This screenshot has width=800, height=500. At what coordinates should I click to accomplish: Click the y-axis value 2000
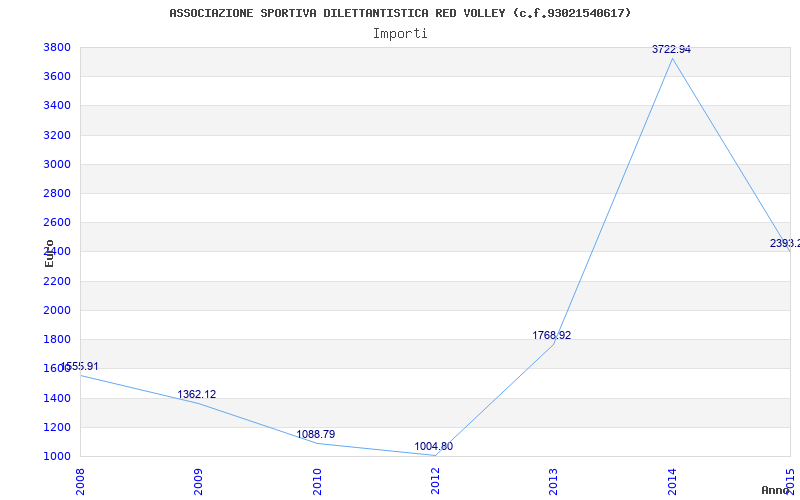point(57,310)
